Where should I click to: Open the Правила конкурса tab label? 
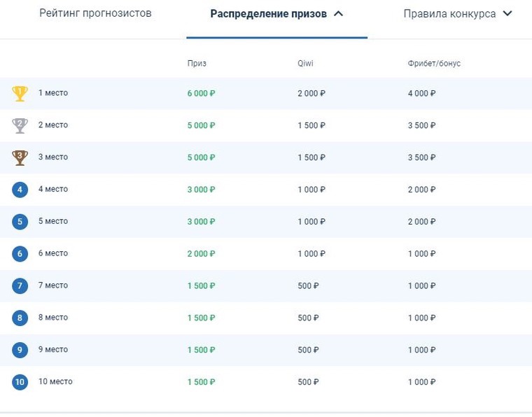point(449,14)
